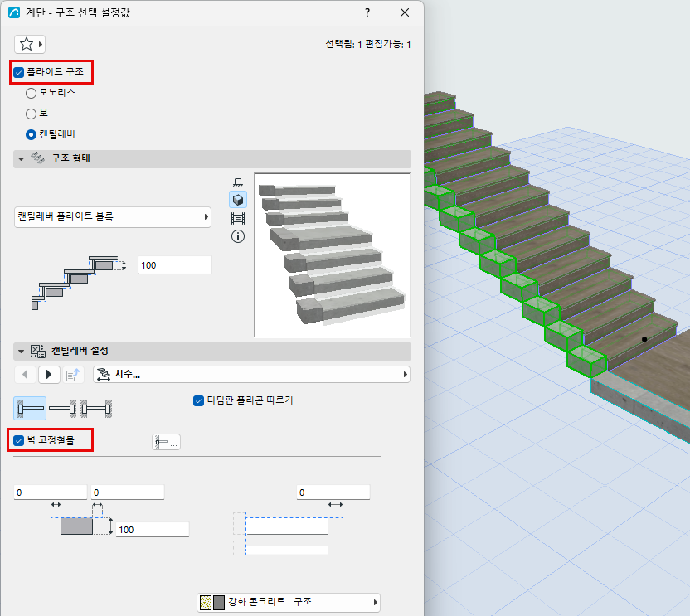Open the 치수... page dropdown
The height and width of the screenshot is (616, 690).
tap(252, 375)
